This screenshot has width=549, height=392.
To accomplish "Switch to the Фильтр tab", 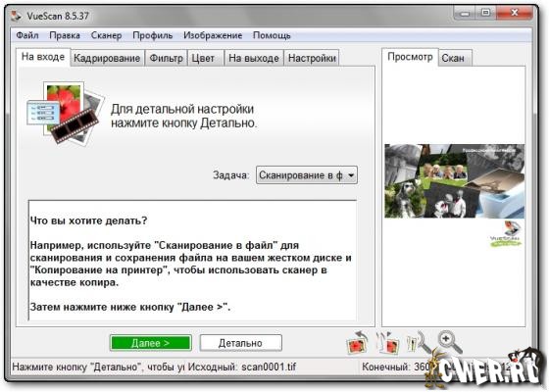I will pyautogui.click(x=166, y=58).
